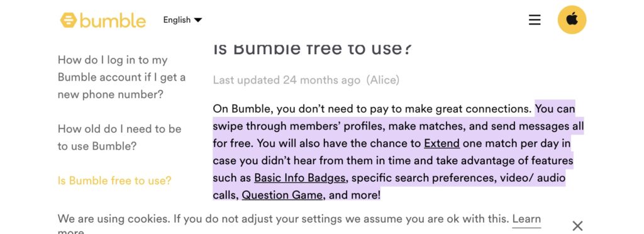Click the 'Is Bumble free to use?' heading
The width and height of the screenshot is (644, 234).
point(313,49)
